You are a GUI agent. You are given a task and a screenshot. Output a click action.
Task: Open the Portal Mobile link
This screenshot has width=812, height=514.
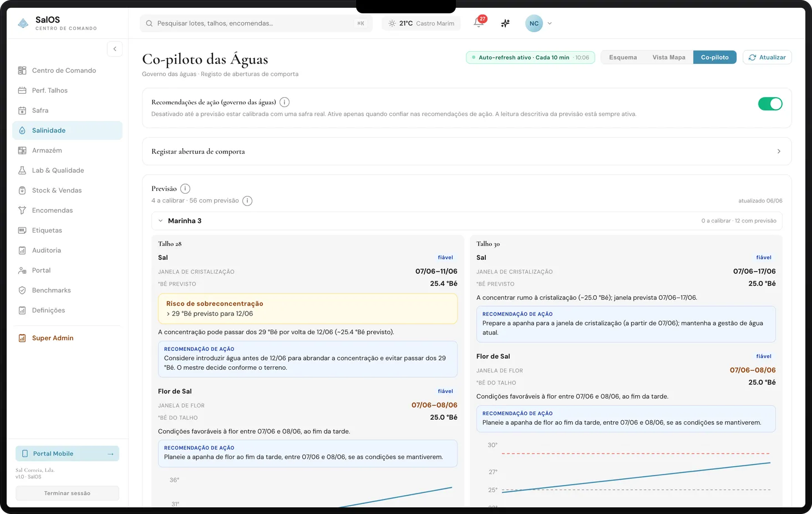[67, 453]
